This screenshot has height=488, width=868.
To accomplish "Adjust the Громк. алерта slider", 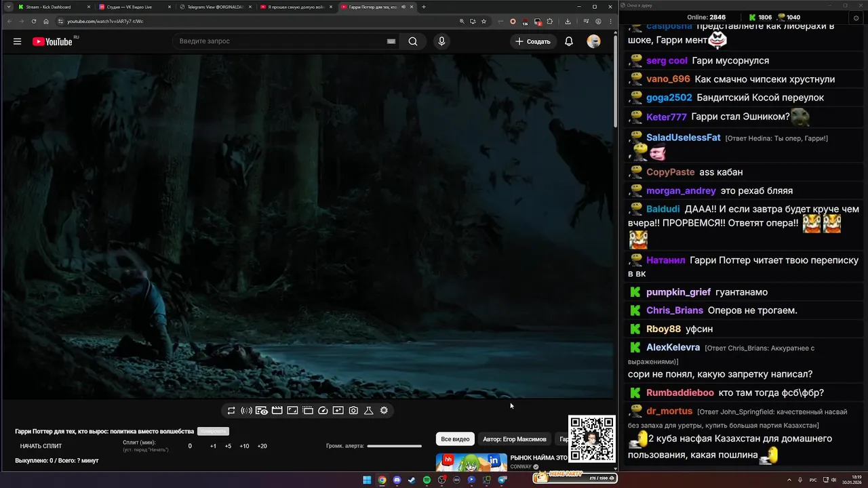I will pyautogui.click(x=394, y=446).
